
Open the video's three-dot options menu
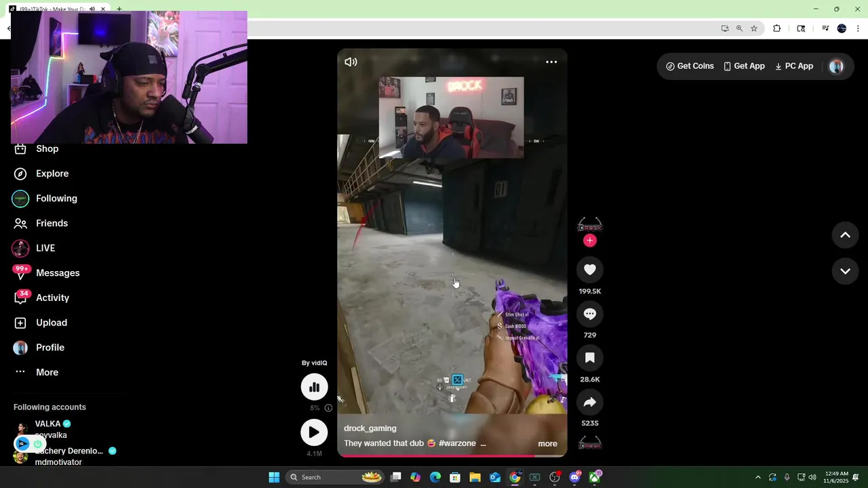point(551,62)
